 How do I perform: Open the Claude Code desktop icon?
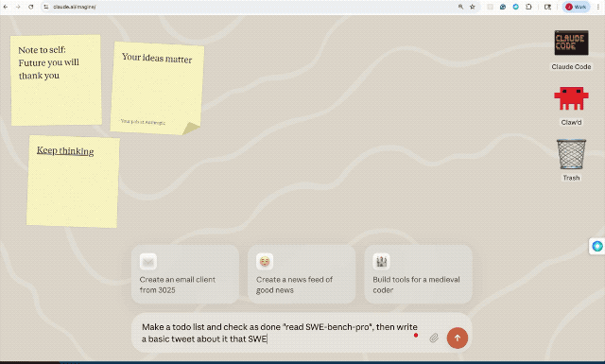pos(571,43)
